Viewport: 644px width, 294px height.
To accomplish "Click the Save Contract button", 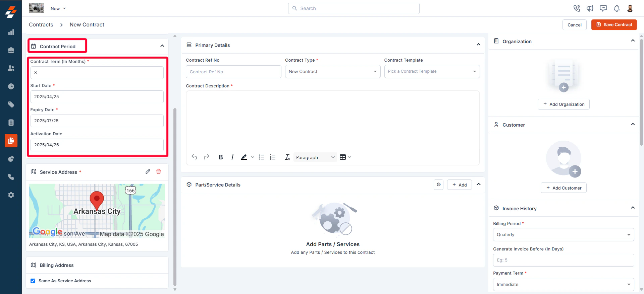I will click(614, 25).
